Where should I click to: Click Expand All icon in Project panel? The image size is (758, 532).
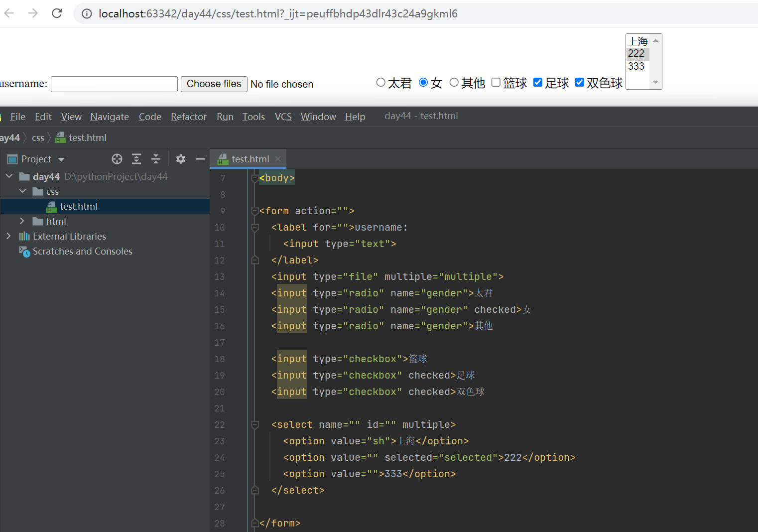point(136,159)
